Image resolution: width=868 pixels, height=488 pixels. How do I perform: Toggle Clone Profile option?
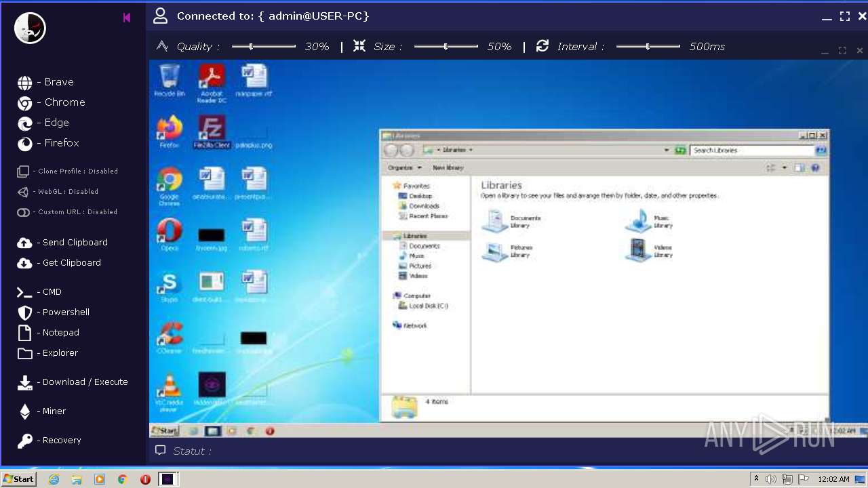68,171
